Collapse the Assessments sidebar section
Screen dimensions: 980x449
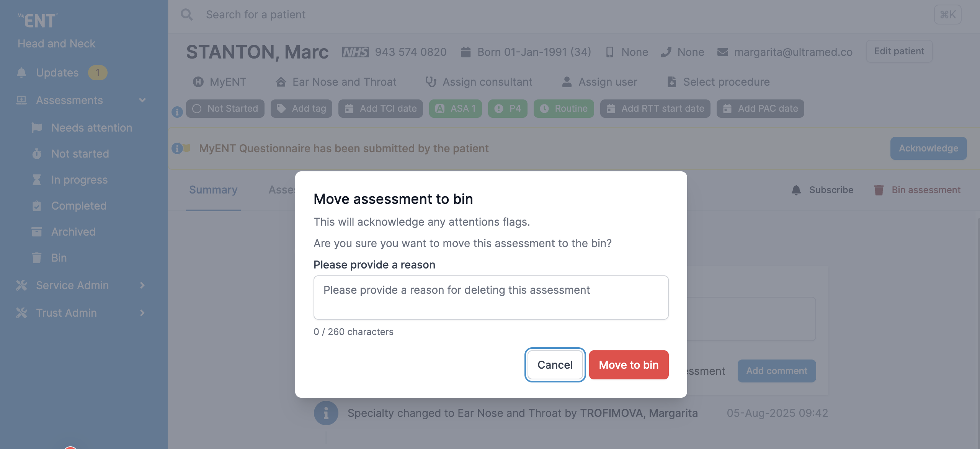click(x=142, y=100)
